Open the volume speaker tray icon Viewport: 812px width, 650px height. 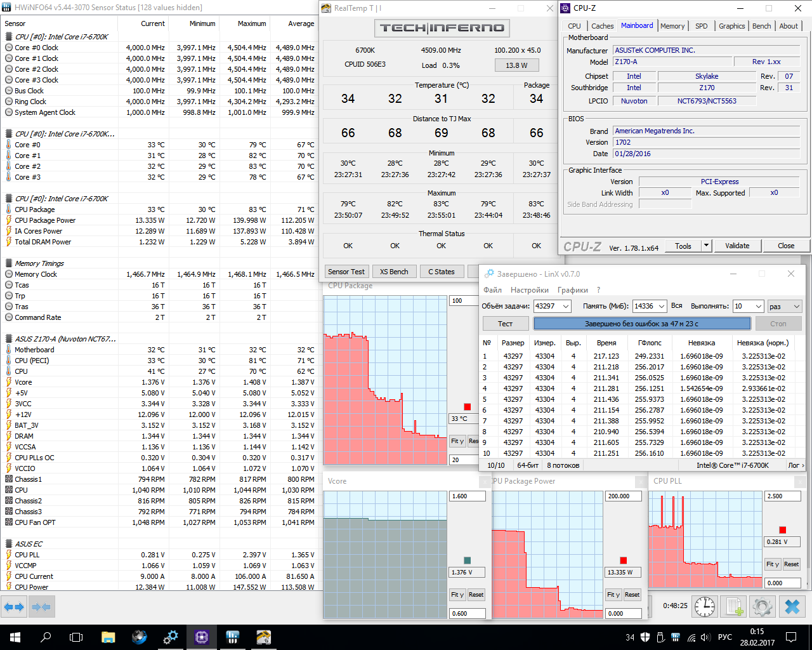click(706, 637)
